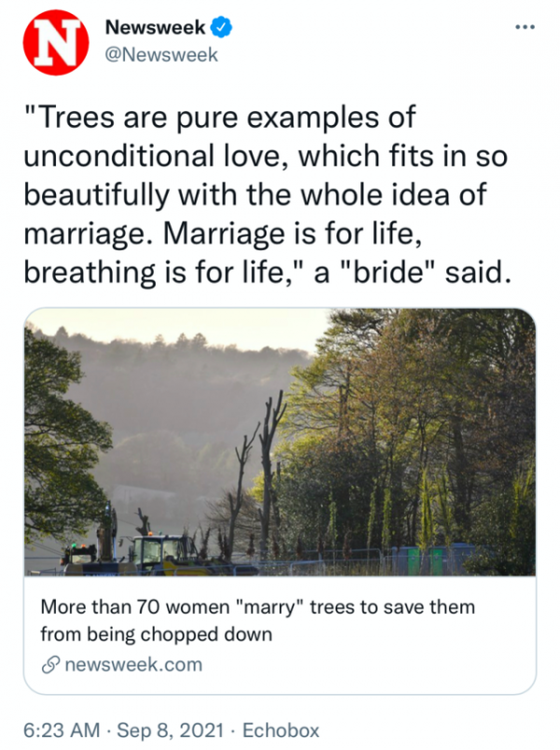Open the Echobox source label

[281, 730]
